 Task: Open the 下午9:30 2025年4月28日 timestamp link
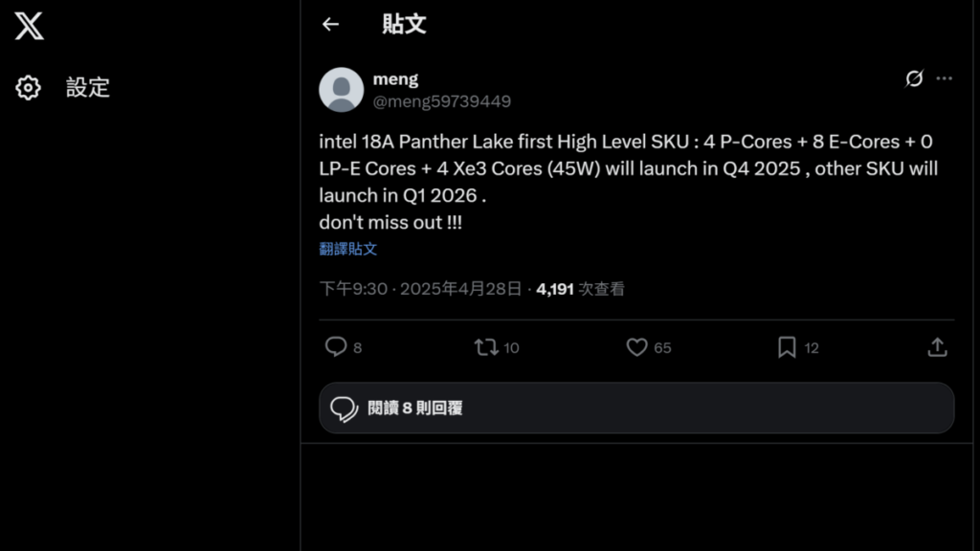pos(420,289)
